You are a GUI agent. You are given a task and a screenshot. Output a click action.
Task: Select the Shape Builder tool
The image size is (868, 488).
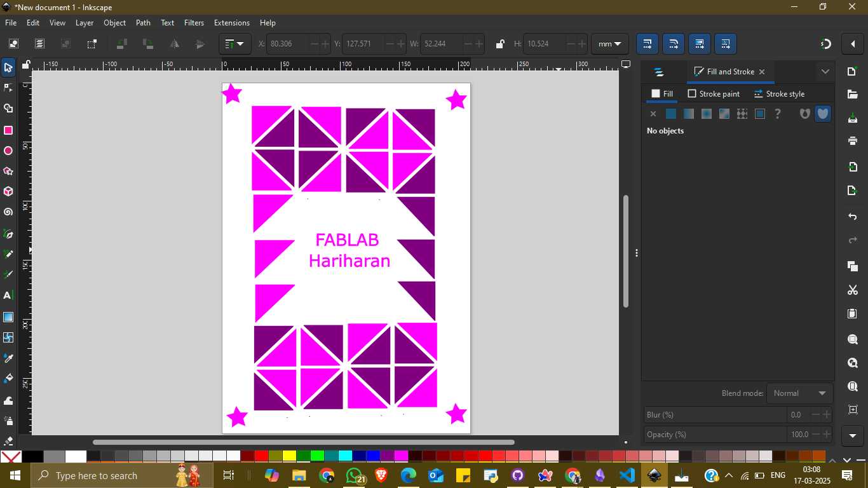point(8,109)
